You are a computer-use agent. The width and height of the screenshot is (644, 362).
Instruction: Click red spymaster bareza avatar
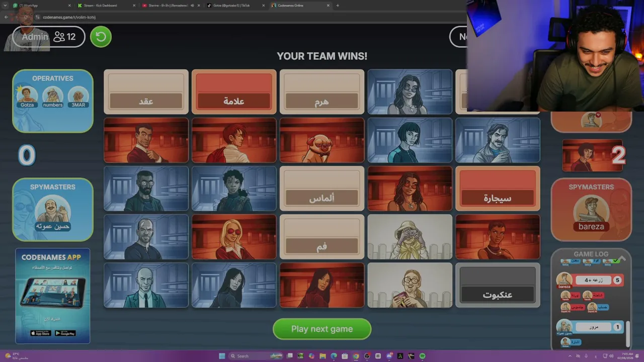point(591,213)
